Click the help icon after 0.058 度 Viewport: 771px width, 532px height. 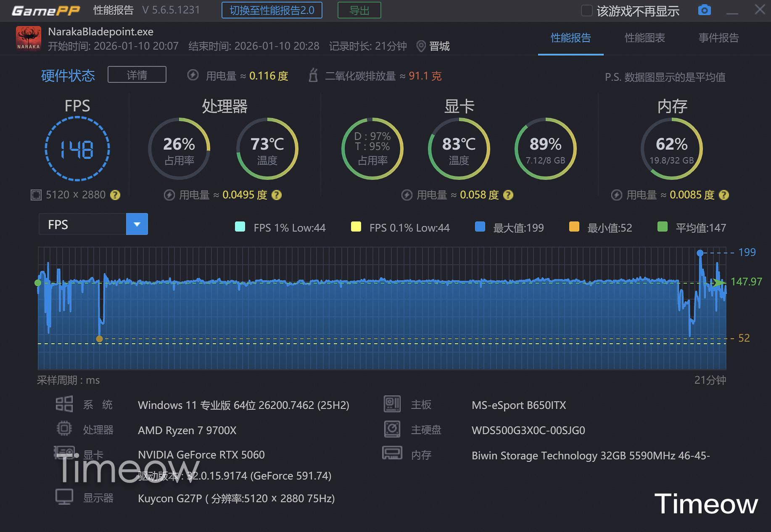pos(508,195)
